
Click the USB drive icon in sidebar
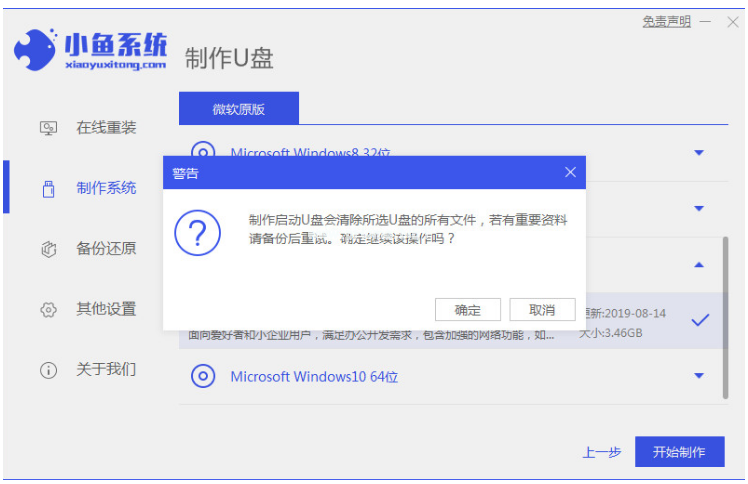48,189
